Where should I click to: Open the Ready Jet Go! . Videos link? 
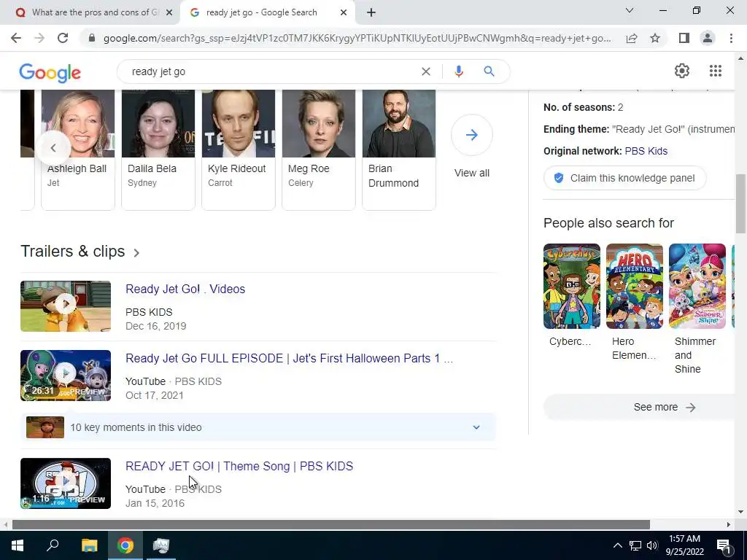(x=185, y=289)
